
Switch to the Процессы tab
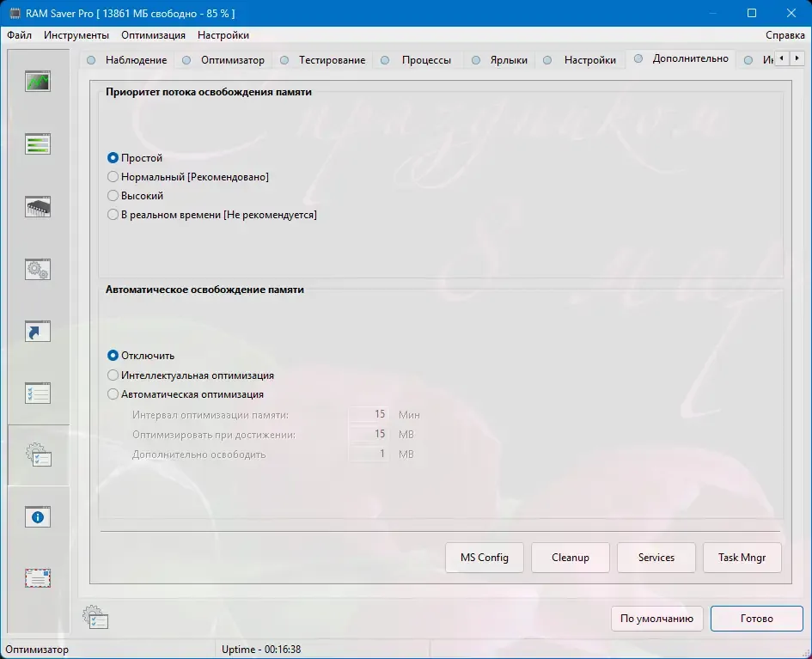pyautogui.click(x=417, y=60)
